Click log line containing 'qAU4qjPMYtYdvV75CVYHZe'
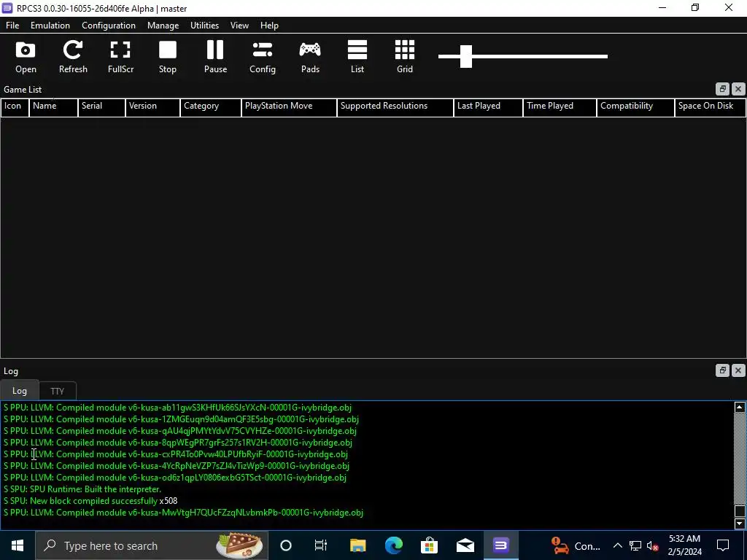 180,431
